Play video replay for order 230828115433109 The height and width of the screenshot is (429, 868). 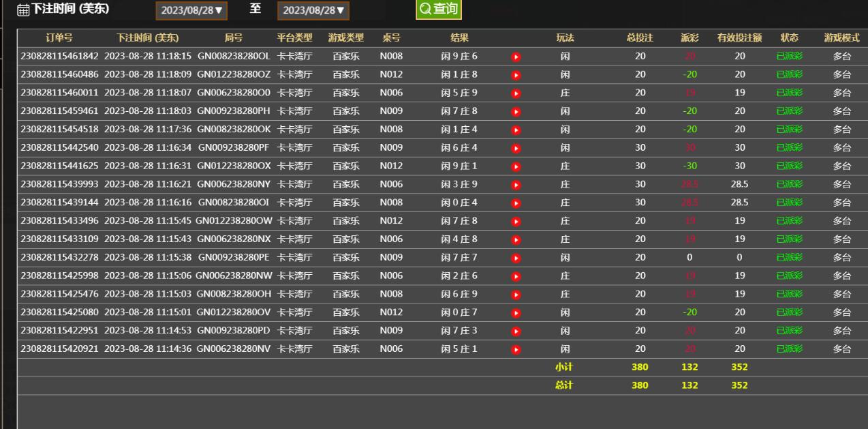coord(516,239)
